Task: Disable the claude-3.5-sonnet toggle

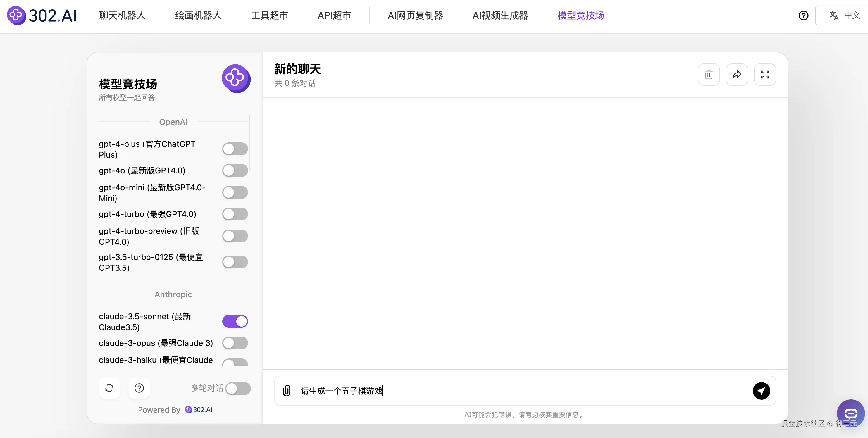Action: (x=235, y=321)
